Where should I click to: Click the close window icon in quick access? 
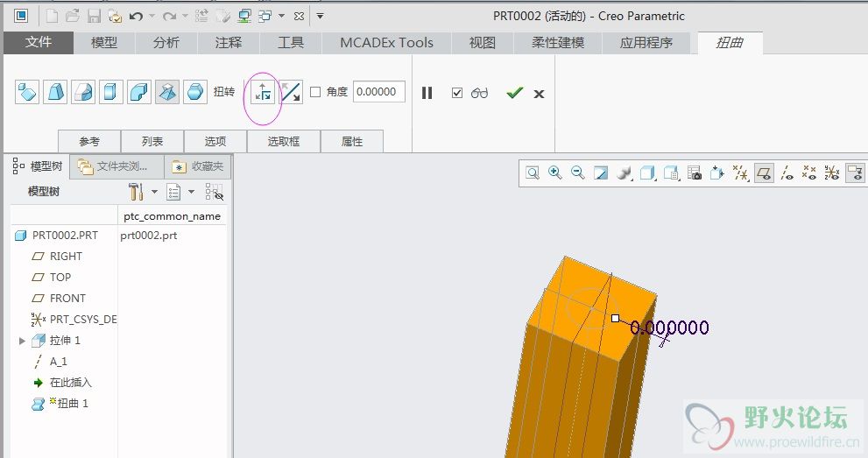point(299,16)
